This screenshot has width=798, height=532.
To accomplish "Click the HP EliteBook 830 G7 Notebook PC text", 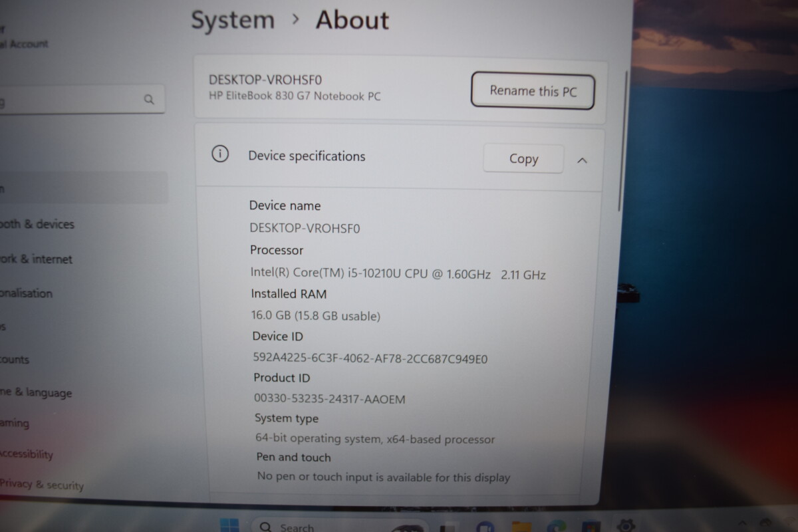I will pos(295,96).
